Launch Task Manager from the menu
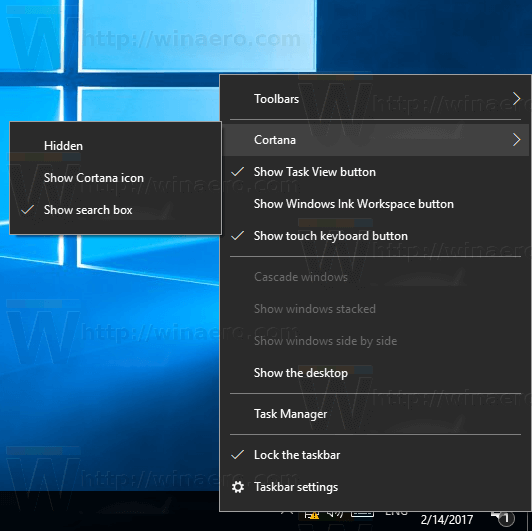The height and width of the screenshot is (531, 532). coord(375,414)
